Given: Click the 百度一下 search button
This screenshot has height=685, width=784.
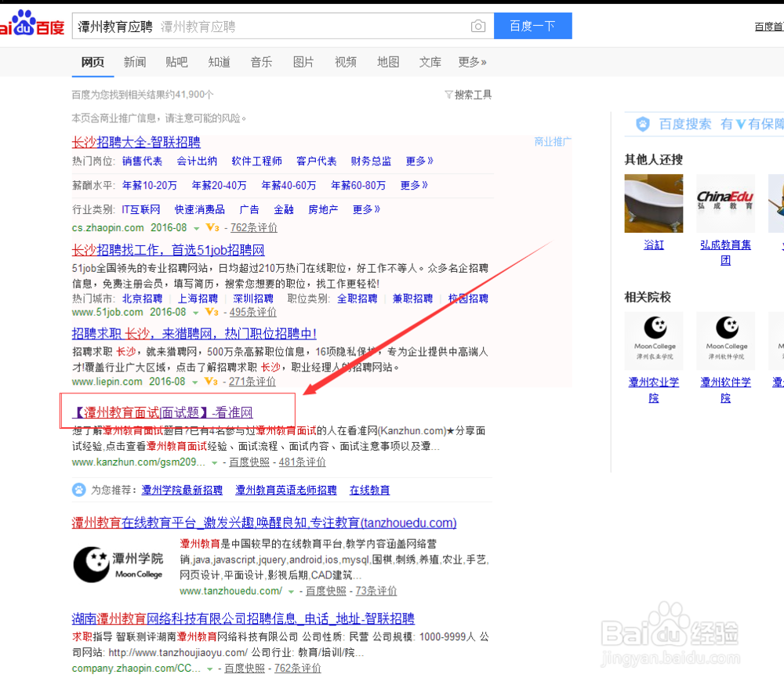Looking at the screenshot, I should (x=533, y=26).
